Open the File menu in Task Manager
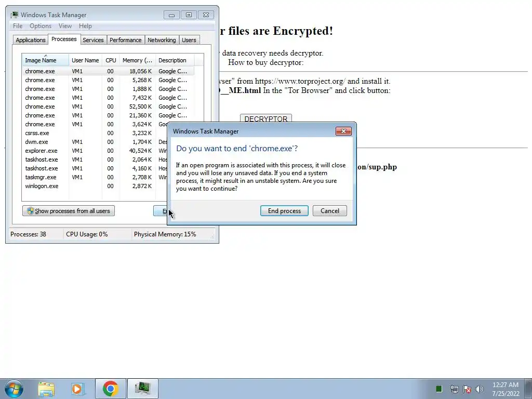The image size is (532, 399). pos(18,26)
